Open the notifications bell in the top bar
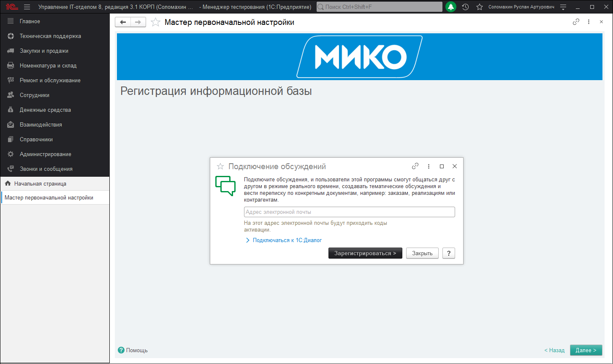 click(x=450, y=7)
